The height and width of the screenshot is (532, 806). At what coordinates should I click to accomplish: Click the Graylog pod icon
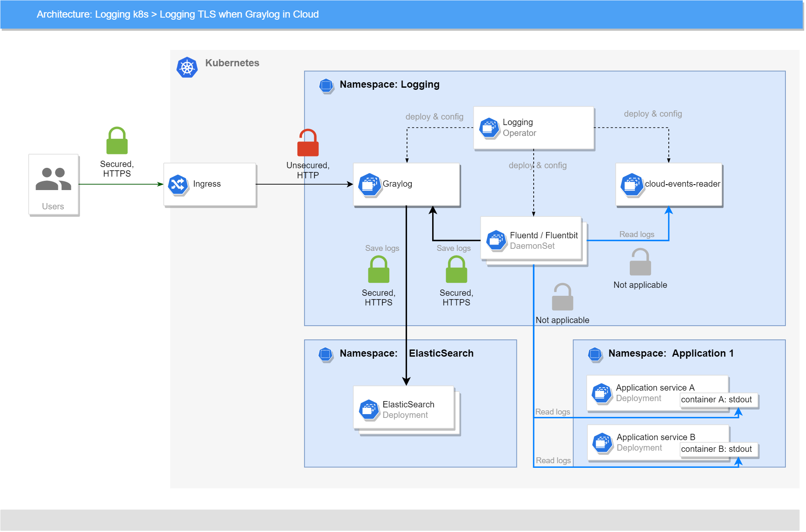[x=369, y=185]
